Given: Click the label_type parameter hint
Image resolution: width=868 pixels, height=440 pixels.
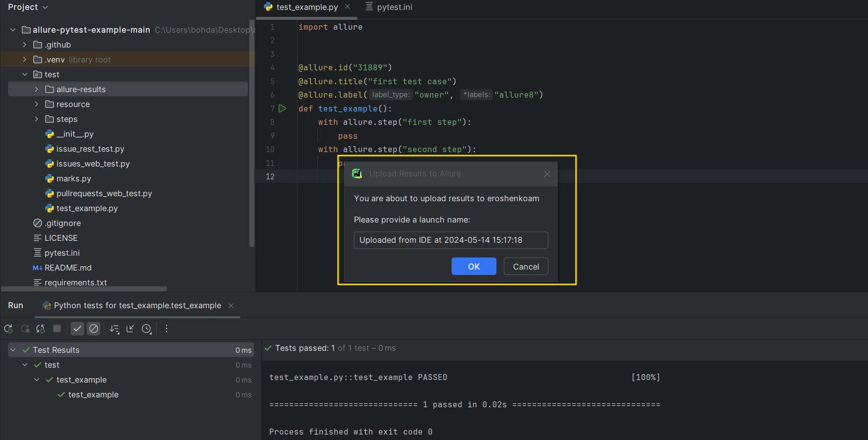Looking at the screenshot, I should coord(391,95).
